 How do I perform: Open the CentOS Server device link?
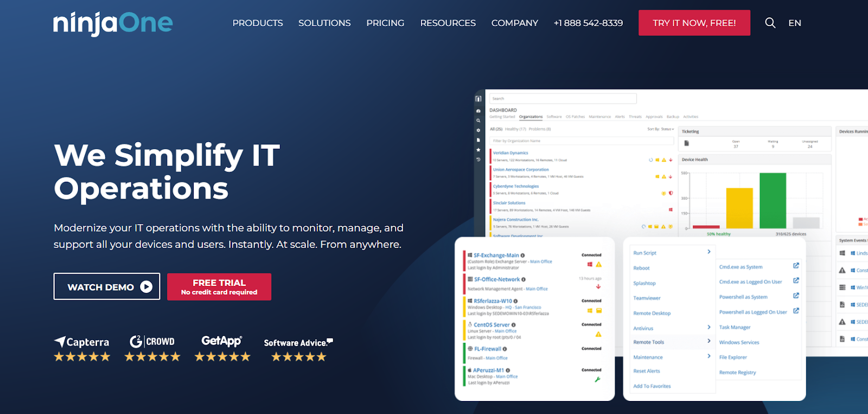pos(492,324)
